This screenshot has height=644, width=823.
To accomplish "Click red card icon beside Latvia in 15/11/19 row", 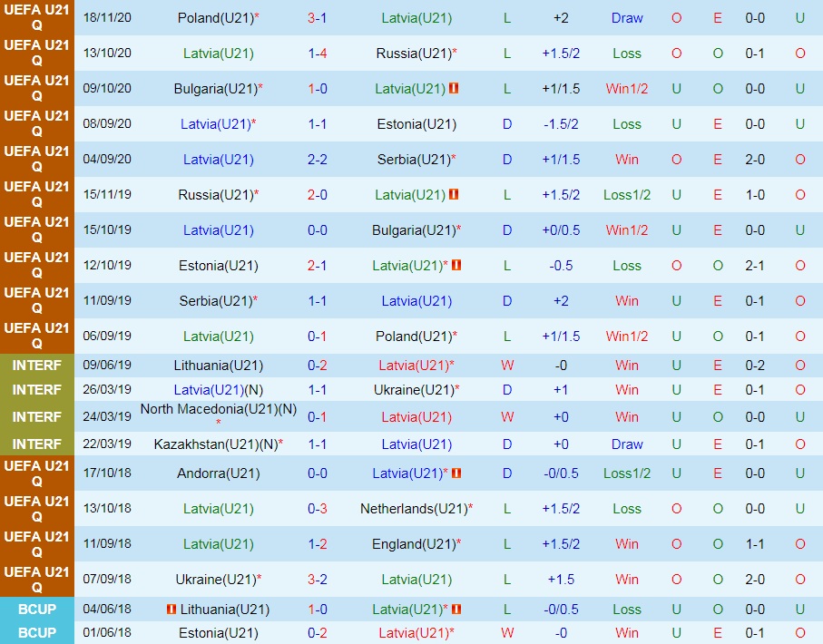I will [454, 195].
